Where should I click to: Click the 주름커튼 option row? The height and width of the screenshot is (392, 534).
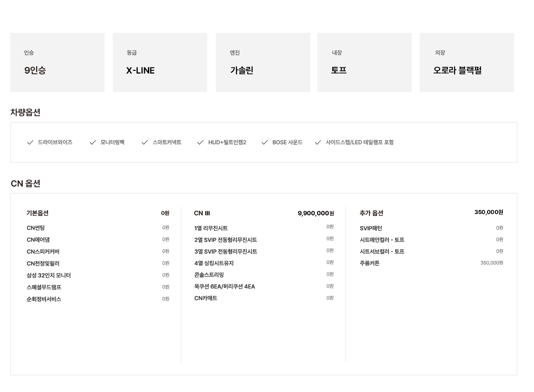(x=431, y=263)
